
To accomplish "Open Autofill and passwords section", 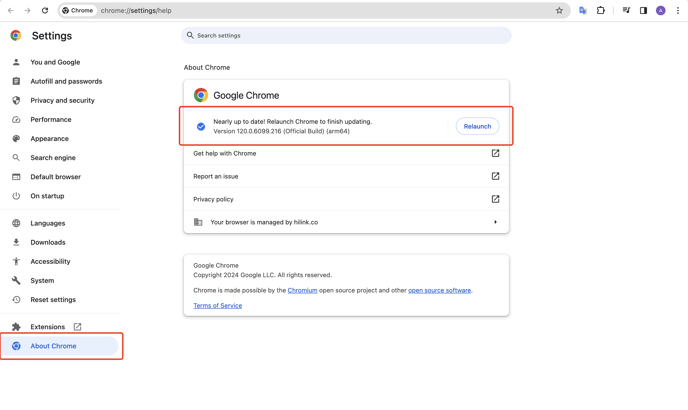I will (x=66, y=81).
